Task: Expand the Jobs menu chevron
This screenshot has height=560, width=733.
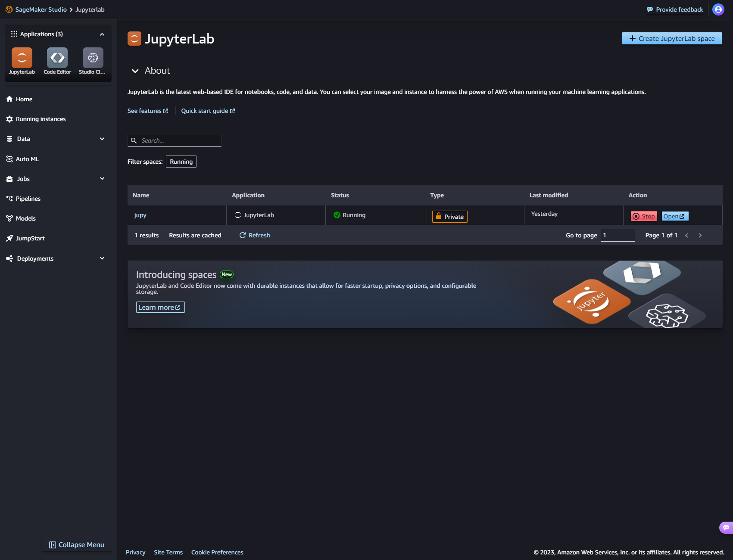Action: click(x=102, y=179)
